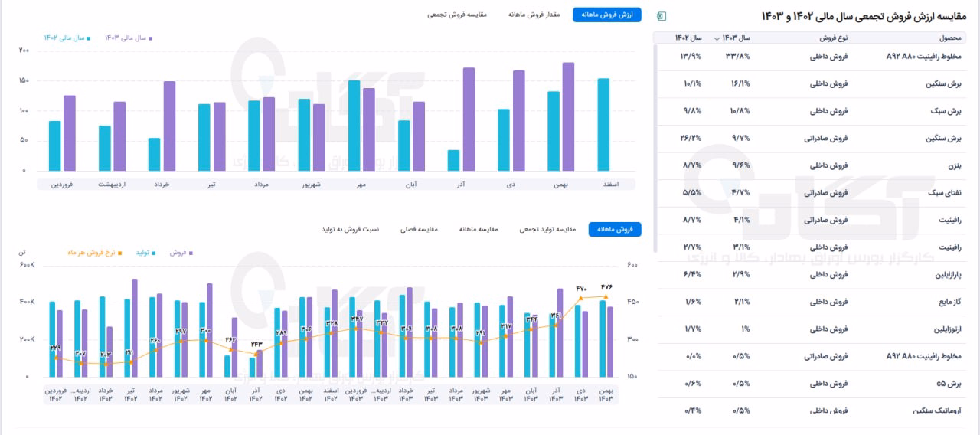Click the cyan مهر bar in upper chart
The image size is (980, 435).
click(354, 126)
